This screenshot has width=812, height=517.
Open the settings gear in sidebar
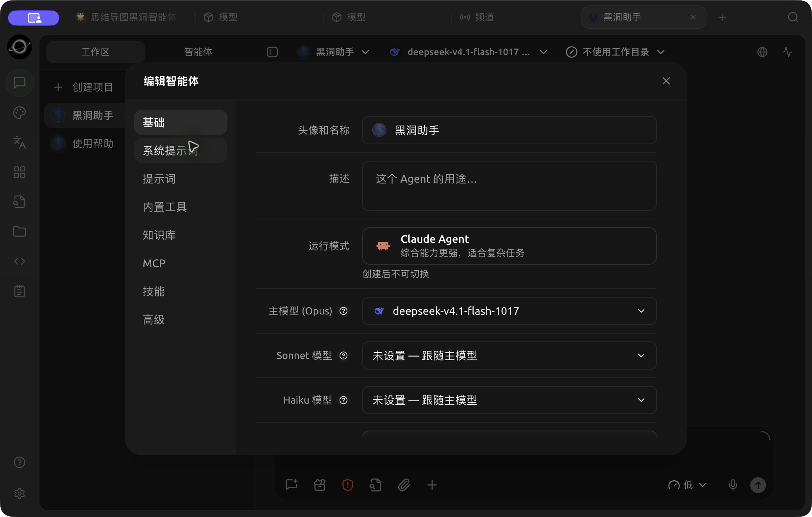click(x=20, y=494)
